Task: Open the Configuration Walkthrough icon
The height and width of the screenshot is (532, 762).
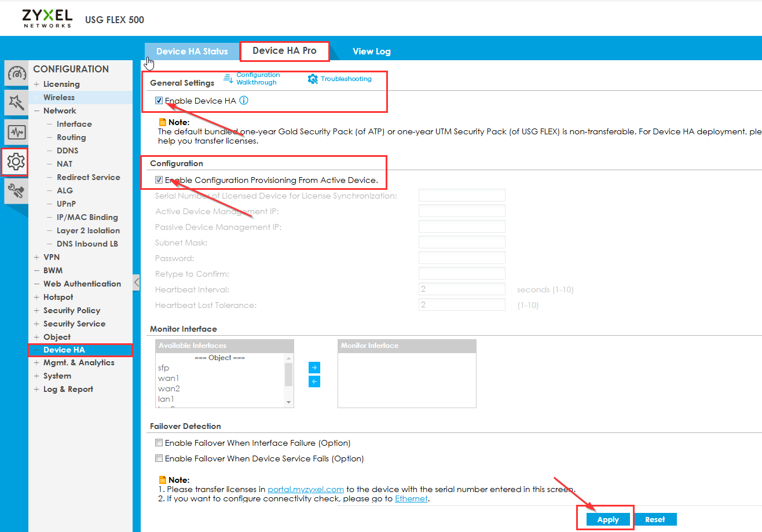Action: (x=228, y=78)
